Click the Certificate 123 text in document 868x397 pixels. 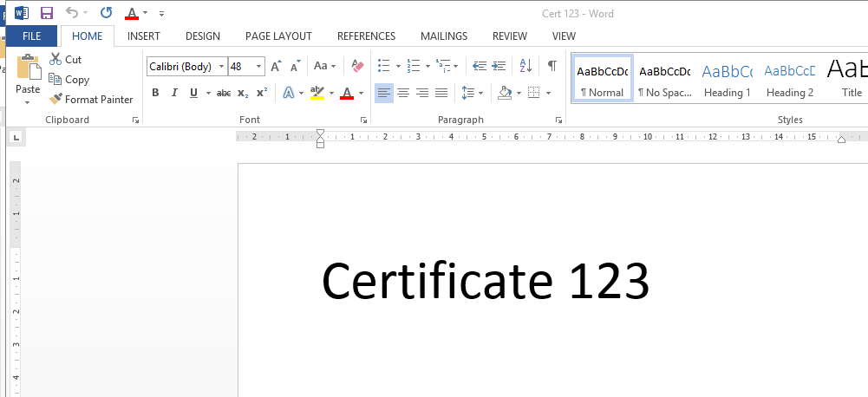point(485,280)
